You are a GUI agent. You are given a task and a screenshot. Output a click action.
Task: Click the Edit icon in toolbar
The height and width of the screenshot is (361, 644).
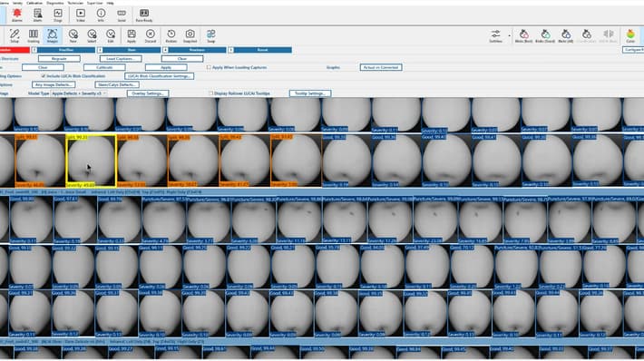(x=111, y=35)
